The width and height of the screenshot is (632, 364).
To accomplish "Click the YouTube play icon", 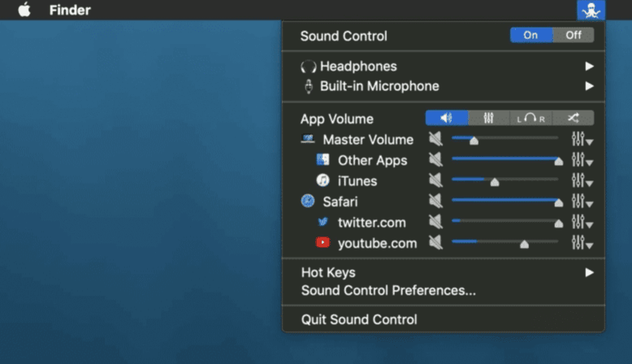I will (322, 242).
